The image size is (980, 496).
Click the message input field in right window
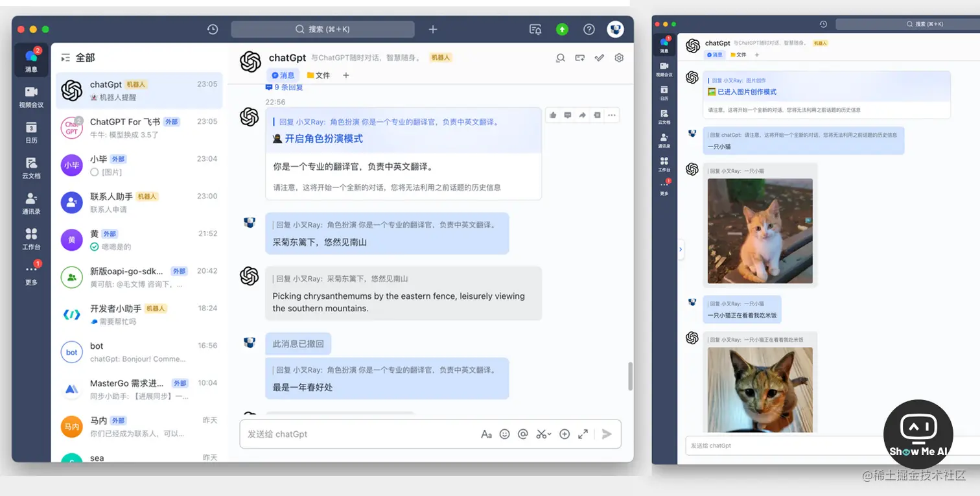tap(833, 445)
